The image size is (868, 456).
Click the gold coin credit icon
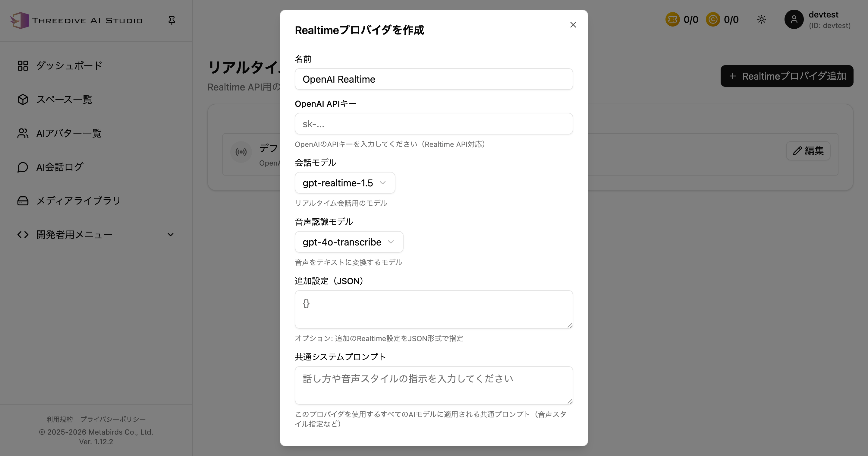click(713, 20)
